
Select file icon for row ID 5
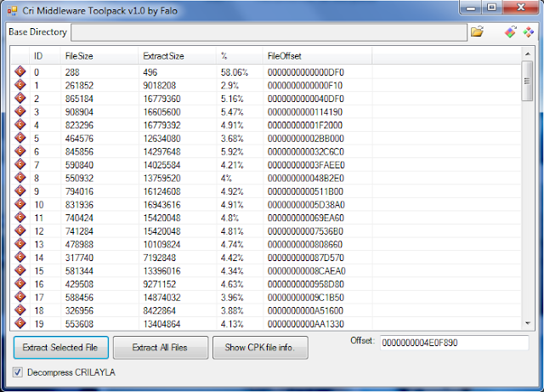(x=20, y=138)
